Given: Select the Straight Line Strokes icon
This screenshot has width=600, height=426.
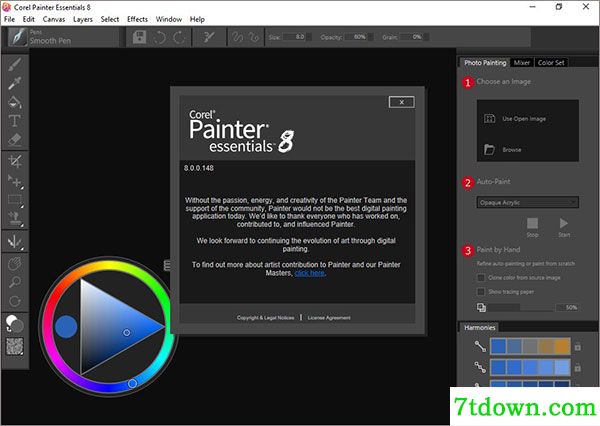Looking at the screenshot, I should (x=254, y=37).
